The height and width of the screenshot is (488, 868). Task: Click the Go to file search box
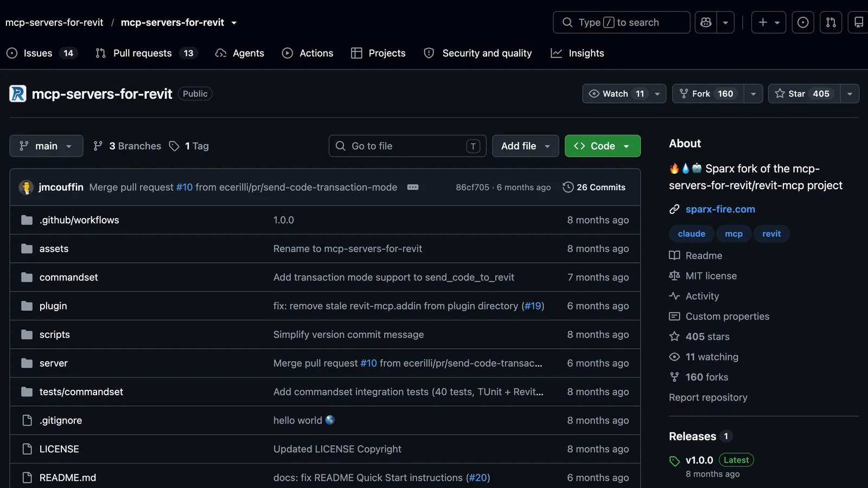click(407, 146)
